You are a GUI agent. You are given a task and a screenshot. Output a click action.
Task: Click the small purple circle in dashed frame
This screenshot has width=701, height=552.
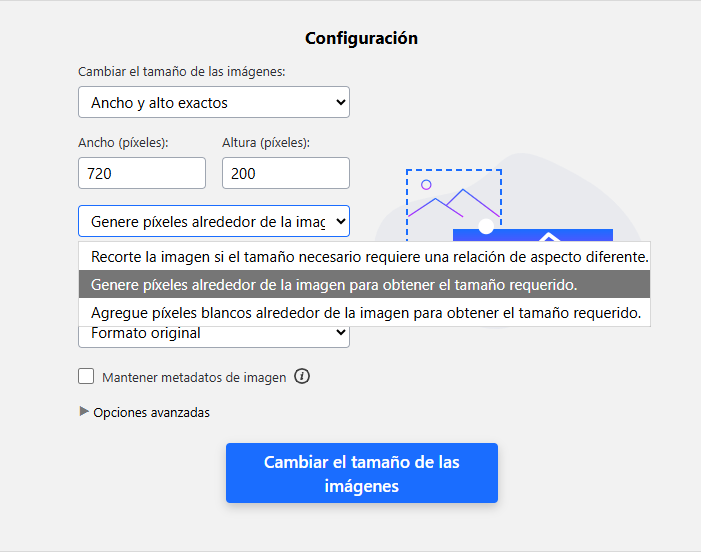click(x=426, y=185)
